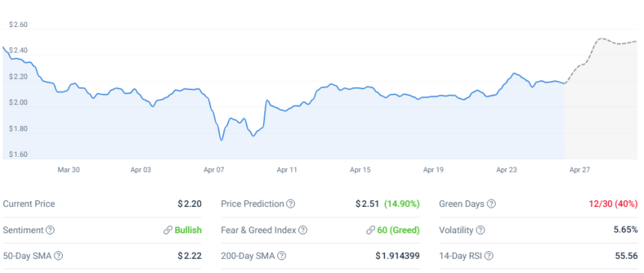Click the Mar 30 date on chart axis
644x273 pixels.
pos(68,169)
